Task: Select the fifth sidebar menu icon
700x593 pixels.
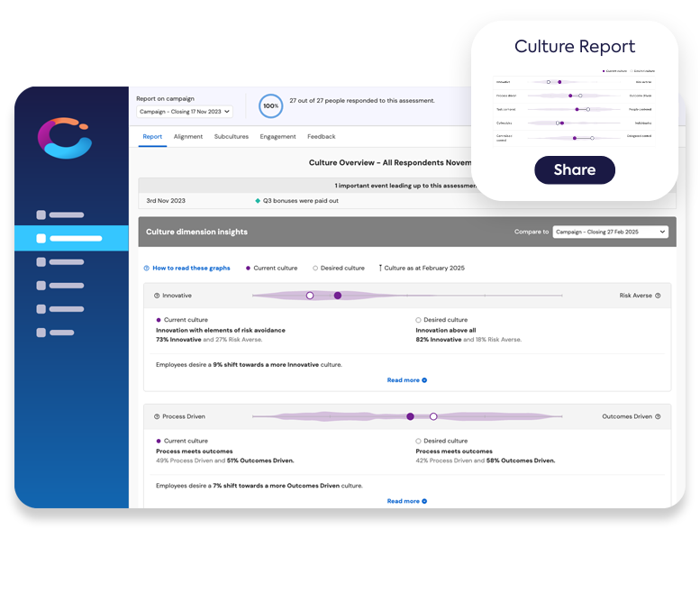Action: click(x=41, y=309)
